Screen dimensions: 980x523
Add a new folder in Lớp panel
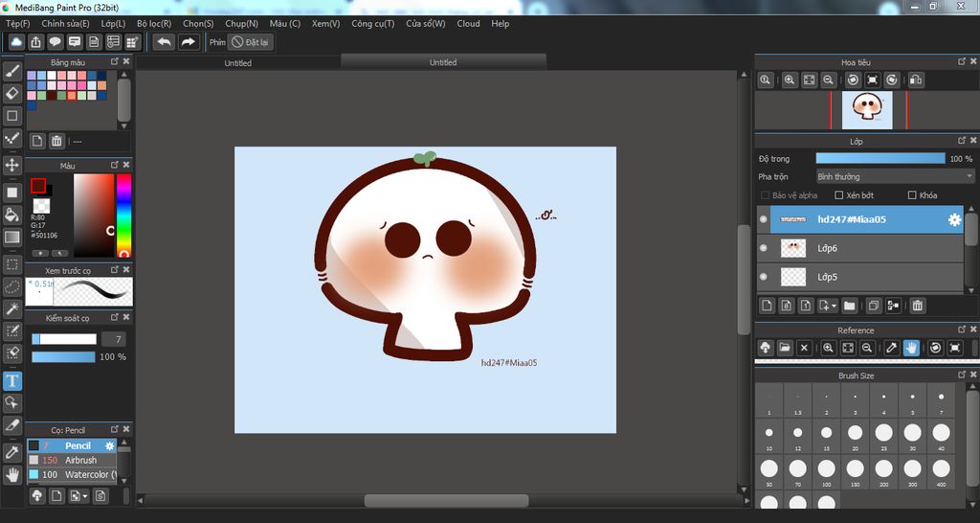(849, 306)
